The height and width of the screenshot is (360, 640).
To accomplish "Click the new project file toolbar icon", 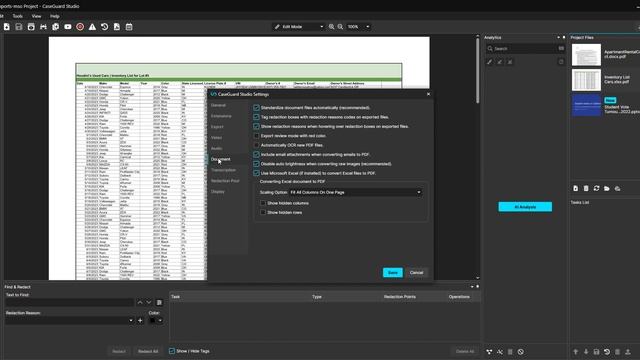I will pos(7,27).
